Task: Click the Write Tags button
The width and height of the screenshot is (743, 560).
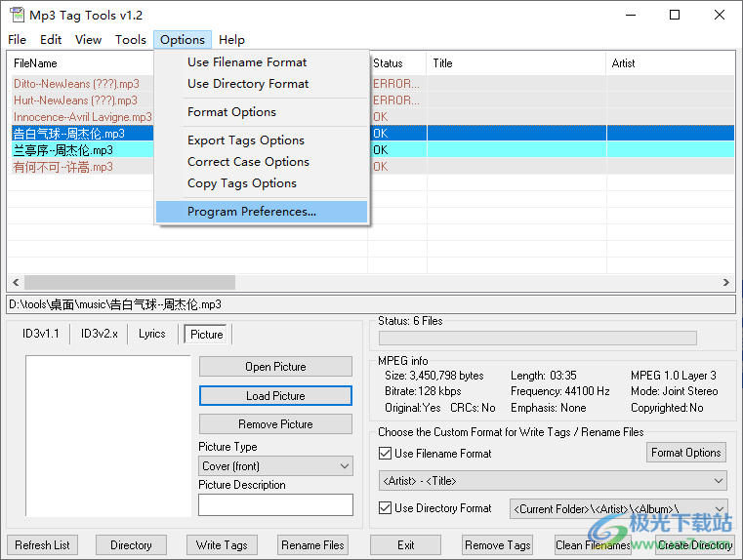Action: (x=222, y=545)
